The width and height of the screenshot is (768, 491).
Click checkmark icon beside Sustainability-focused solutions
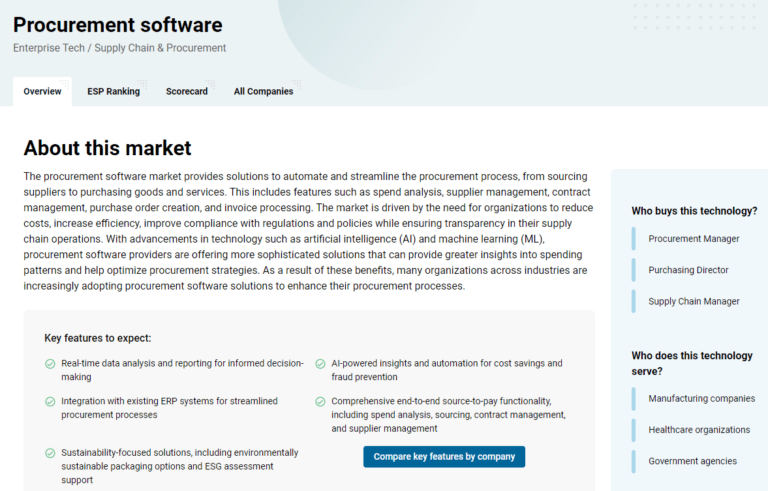(x=50, y=453)
